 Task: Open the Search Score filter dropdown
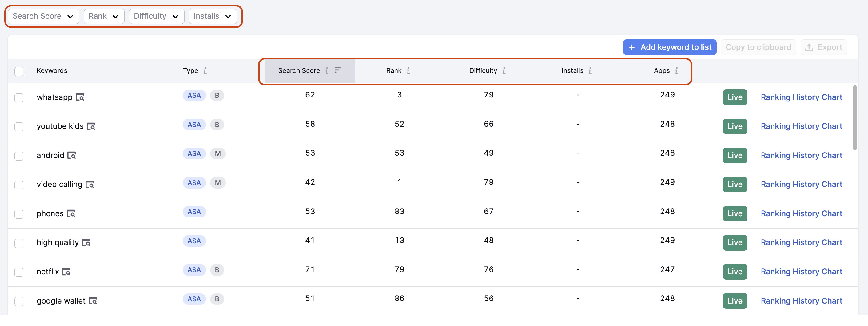coord(43,16)
